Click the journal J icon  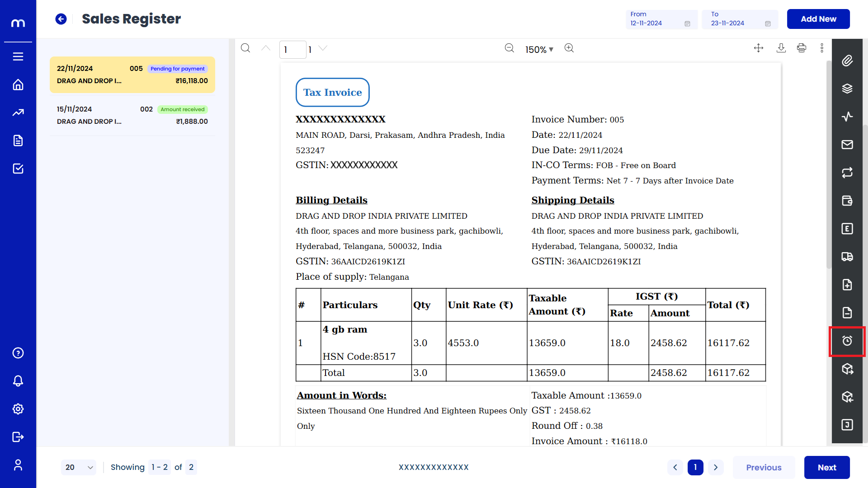click(847, 425)
